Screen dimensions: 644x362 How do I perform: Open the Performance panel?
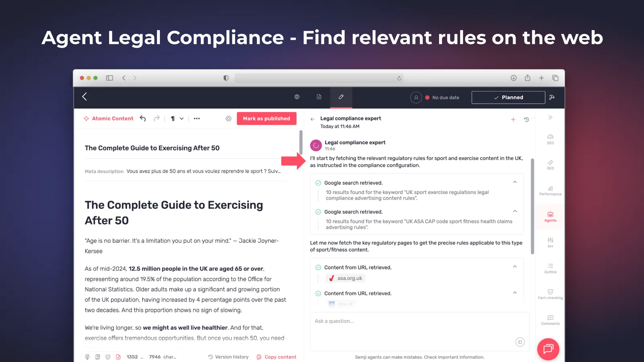coord(550,190)
